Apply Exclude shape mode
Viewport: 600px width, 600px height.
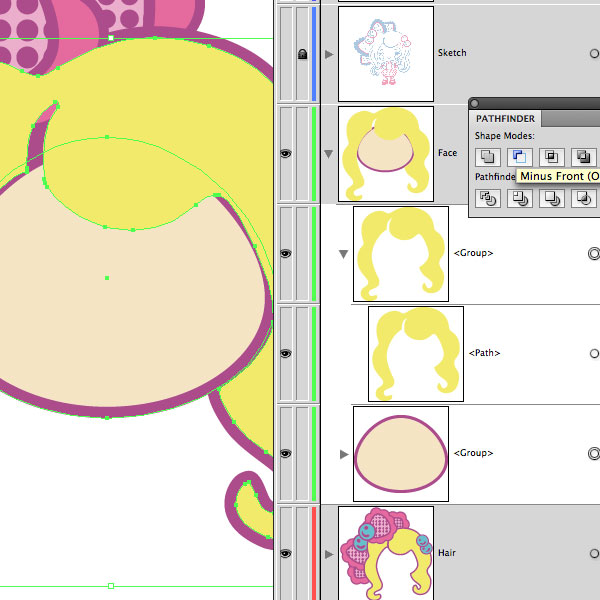584,157
